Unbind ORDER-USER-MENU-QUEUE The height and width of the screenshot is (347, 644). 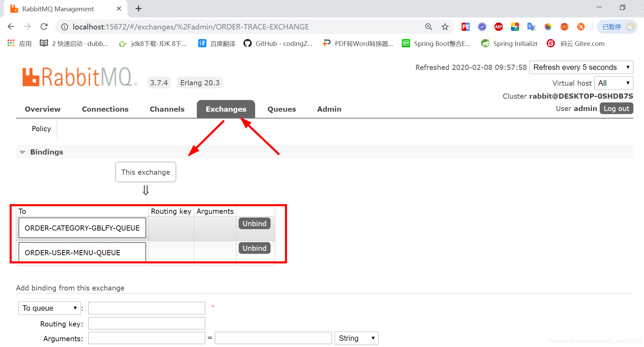(x=254, y=248)
